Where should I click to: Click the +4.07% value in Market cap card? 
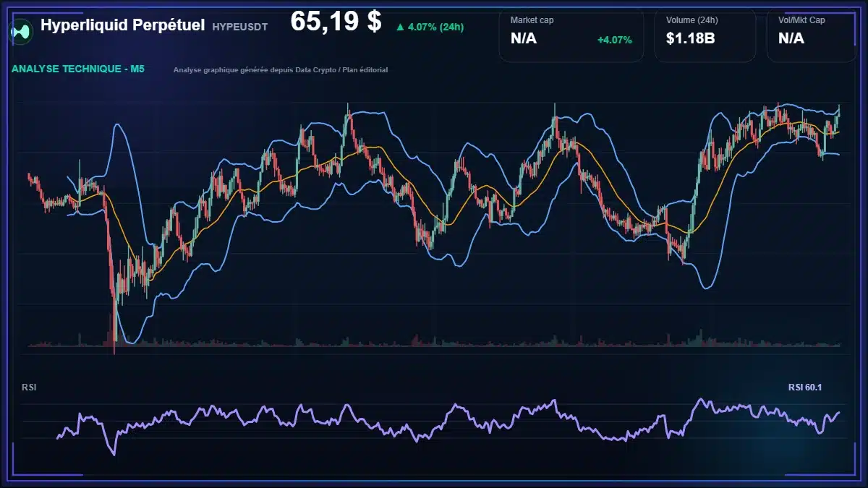coord(614,40)
